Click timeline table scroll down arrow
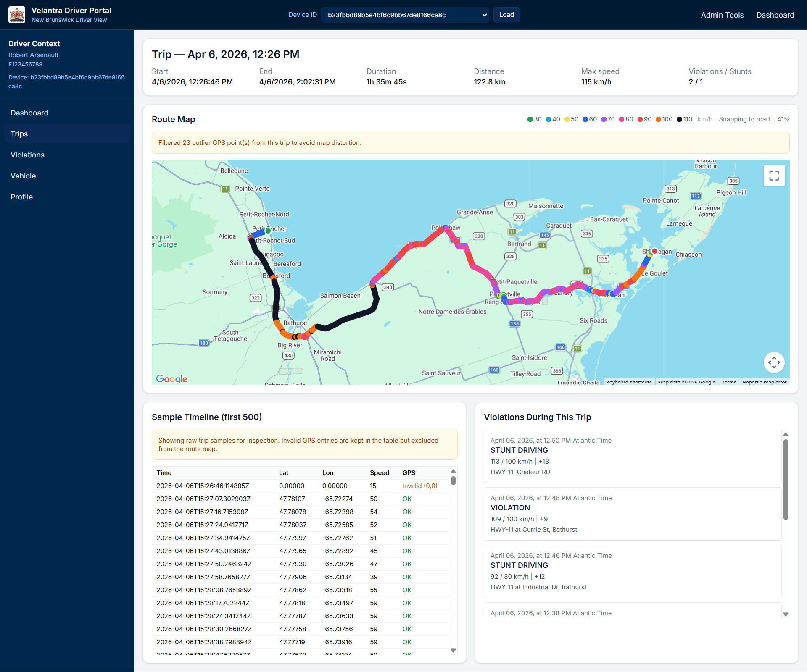The image size is (807, 672). pyautogui.click(x=453, y=651)
